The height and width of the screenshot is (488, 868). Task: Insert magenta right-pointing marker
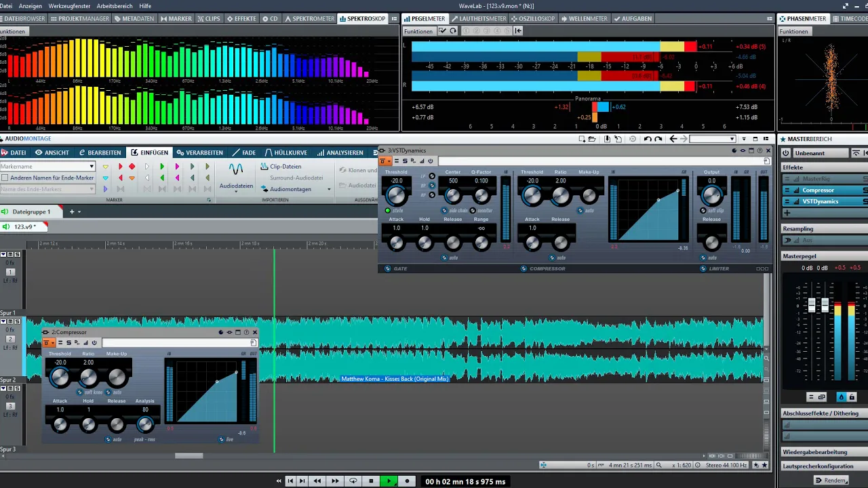(177, 167)
